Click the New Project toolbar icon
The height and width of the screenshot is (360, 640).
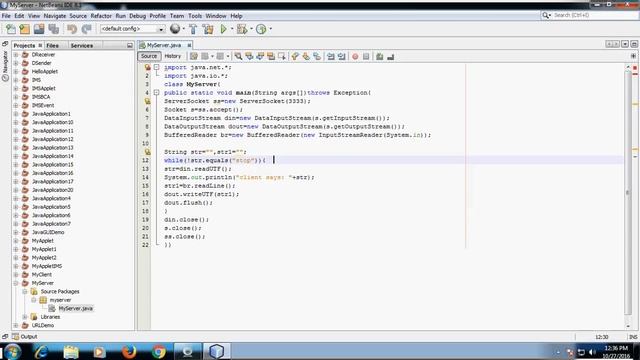[25, 29]
